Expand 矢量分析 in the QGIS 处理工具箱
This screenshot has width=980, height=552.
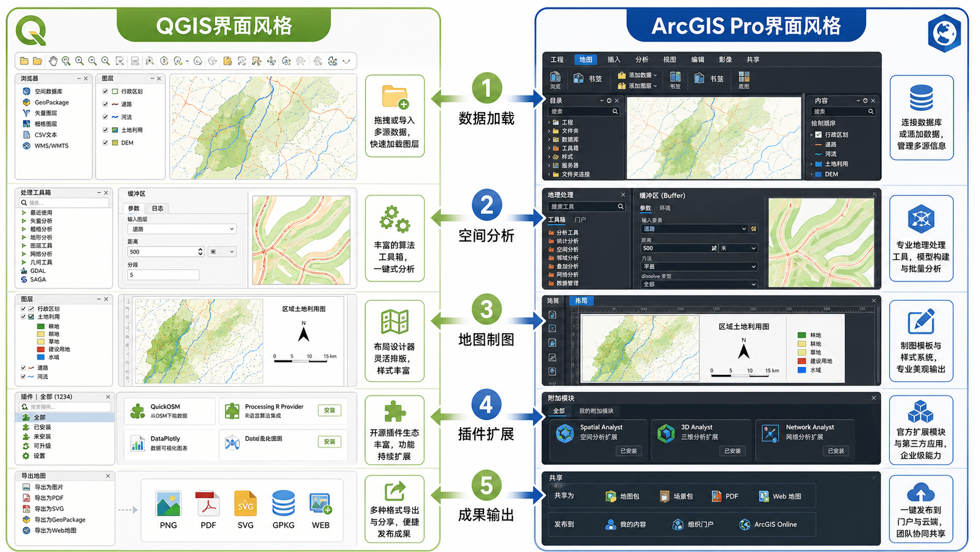[24, 221]
